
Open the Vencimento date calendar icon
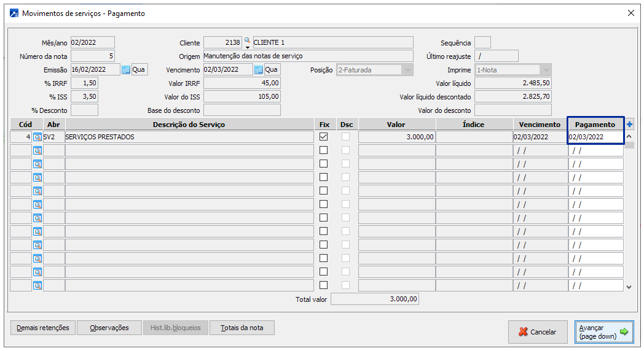tap(259, 69)
